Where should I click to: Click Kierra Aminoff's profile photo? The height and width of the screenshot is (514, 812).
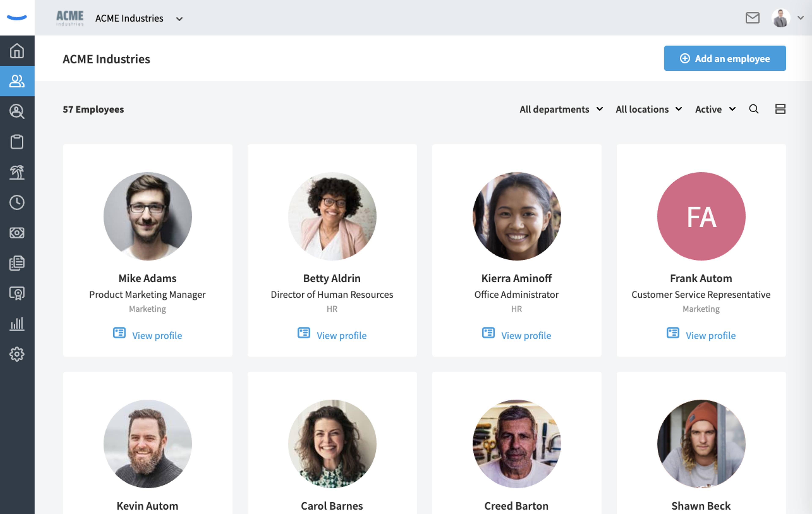coord(517,217)
